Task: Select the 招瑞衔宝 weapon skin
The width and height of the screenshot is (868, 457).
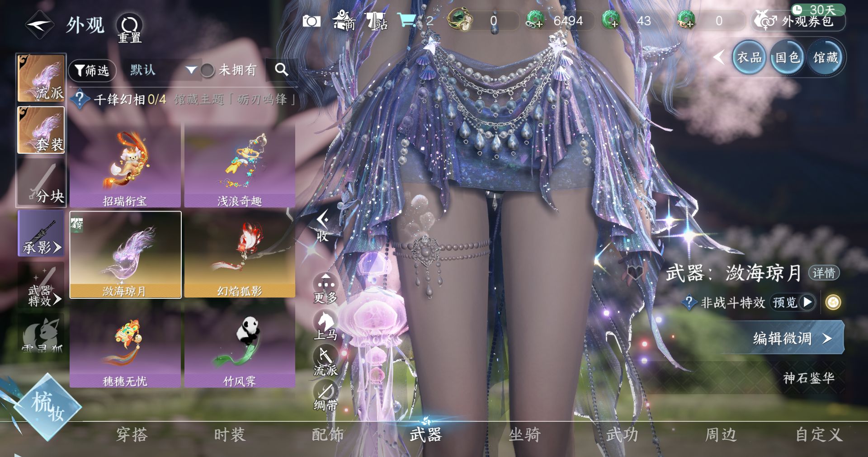Action: 125,165
